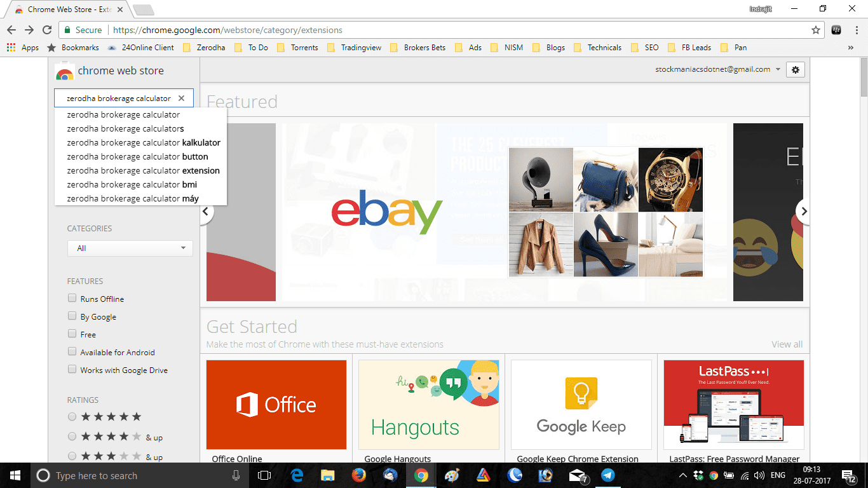
Task: Enable the Runs Offline filter
Action: click(72, 298)
